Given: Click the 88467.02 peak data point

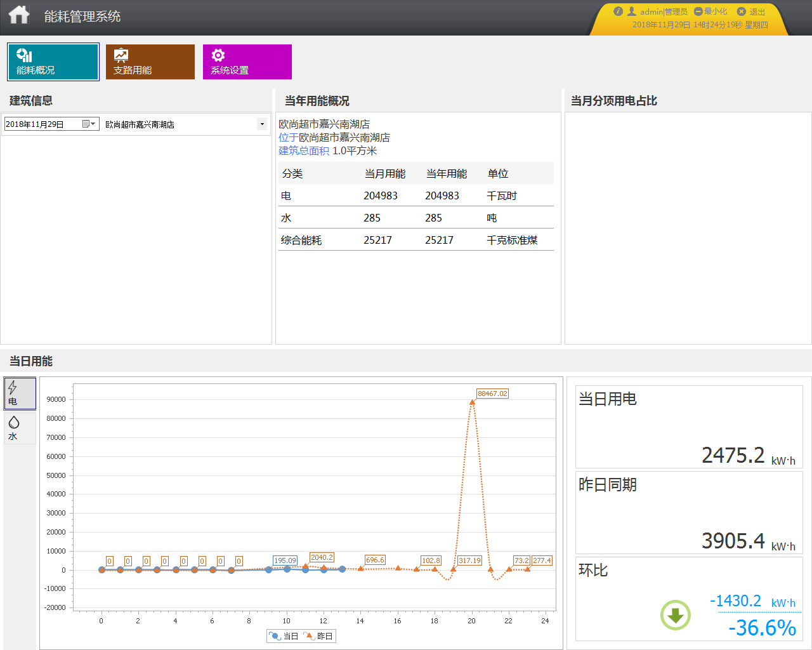Looking at the screenshot, I should click(x=472, y=402).
